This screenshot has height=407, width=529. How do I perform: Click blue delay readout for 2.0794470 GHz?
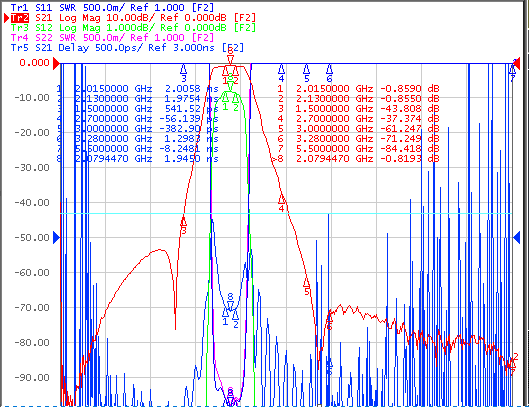[x=137, y=159]
